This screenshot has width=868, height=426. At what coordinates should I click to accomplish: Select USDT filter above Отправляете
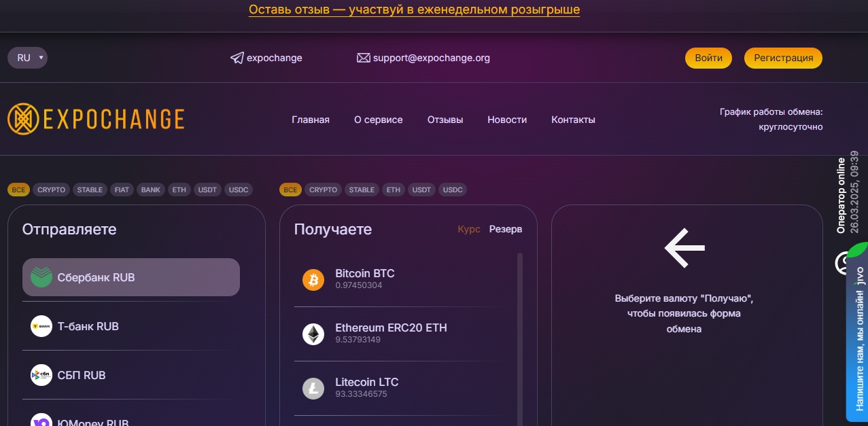pos(208,190)
